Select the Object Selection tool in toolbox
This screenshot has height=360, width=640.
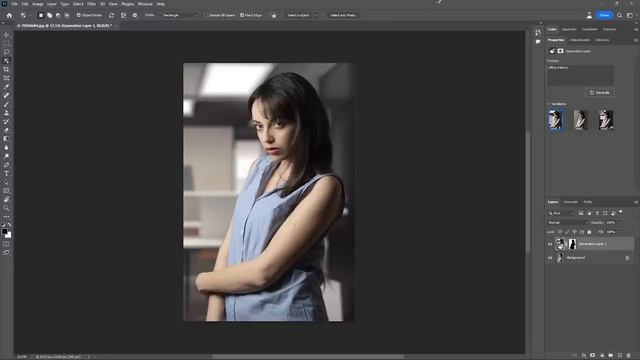(x=6, y=60)
